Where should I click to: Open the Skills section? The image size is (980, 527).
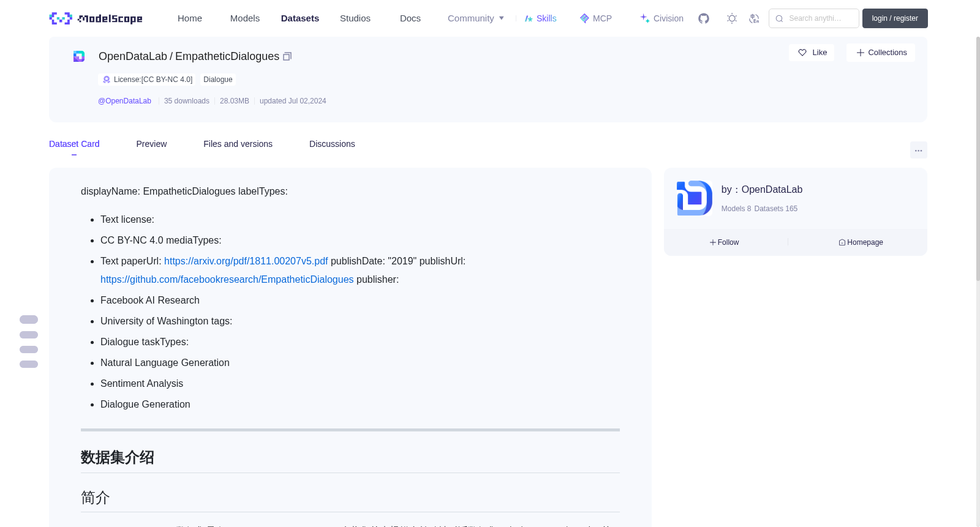541,18
